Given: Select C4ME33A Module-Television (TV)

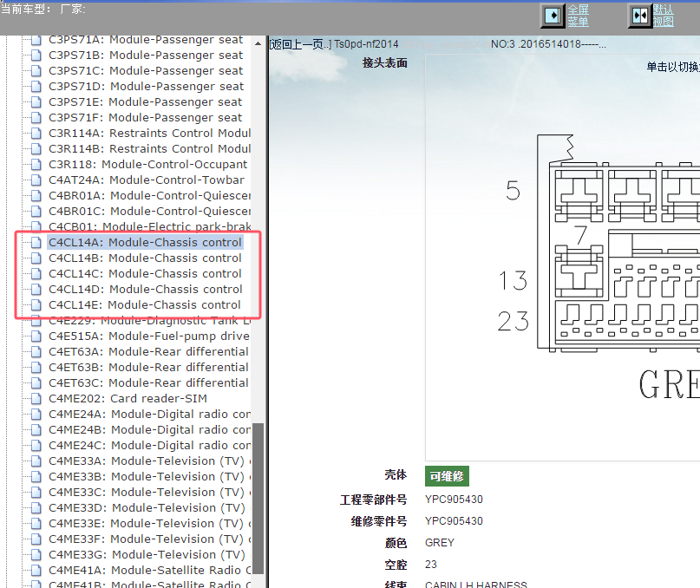Looking at the screenshot, I should tap(149, 461).
